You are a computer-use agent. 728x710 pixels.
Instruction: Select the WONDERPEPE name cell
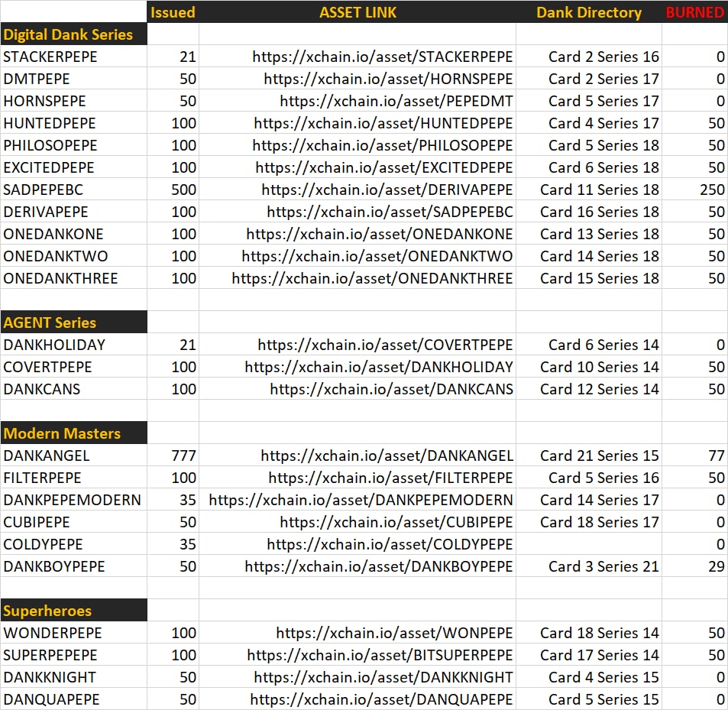click(73, 633)
